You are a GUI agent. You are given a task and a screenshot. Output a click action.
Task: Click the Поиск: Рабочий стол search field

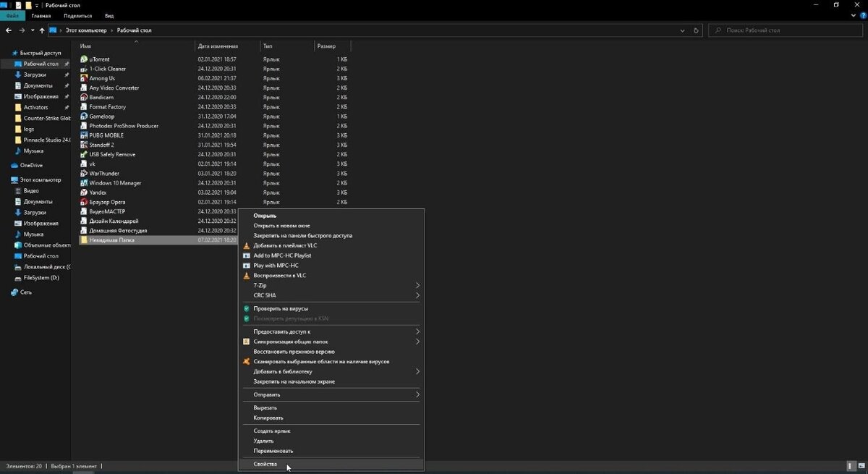[786, 30]
